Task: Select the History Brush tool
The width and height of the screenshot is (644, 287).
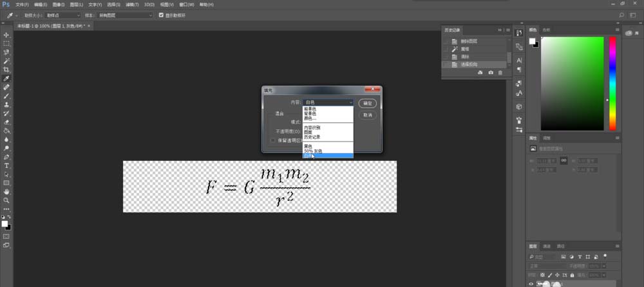Action: click(6, 113)
